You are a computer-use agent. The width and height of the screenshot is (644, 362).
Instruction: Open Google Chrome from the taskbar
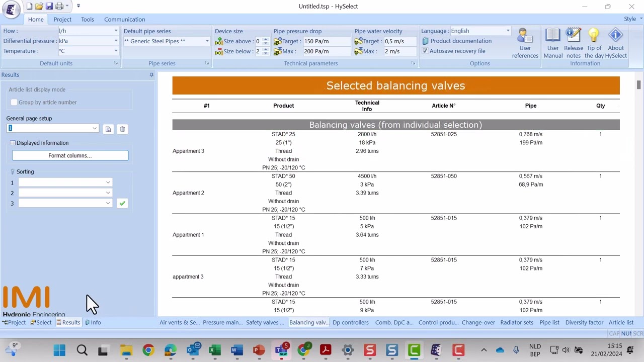[148, 350]
